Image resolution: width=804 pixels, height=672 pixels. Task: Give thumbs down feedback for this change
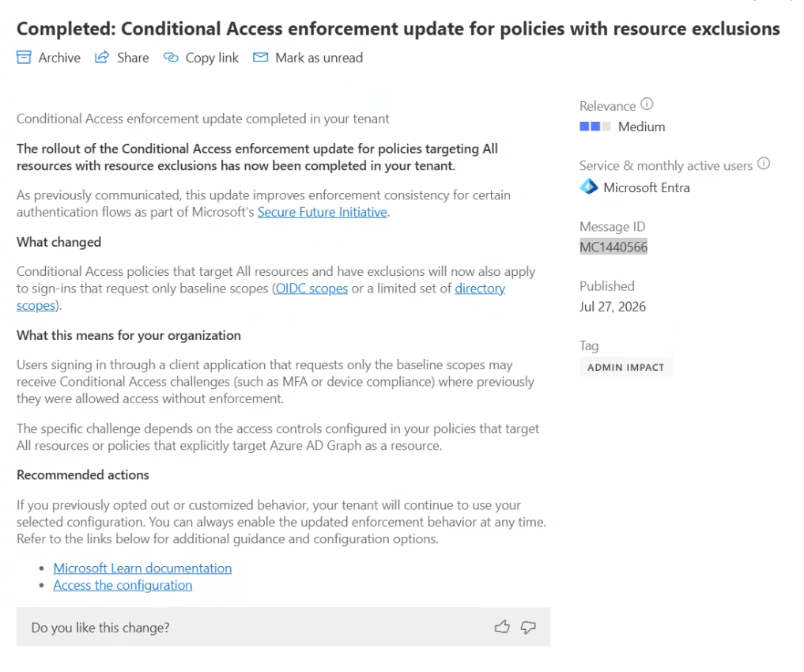(528, 627)
